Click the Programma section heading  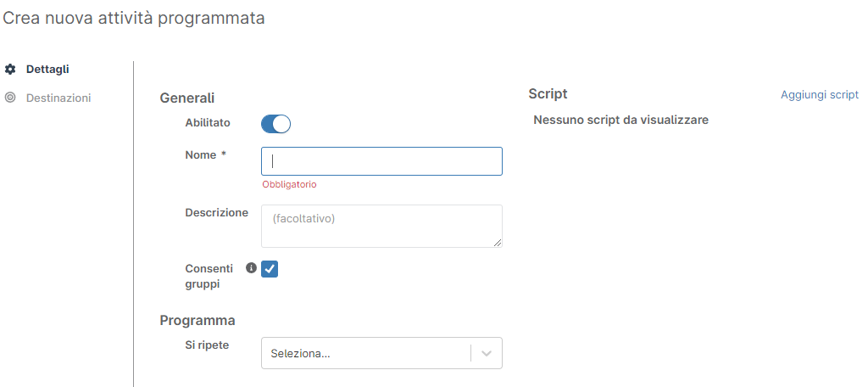point(198,321)
